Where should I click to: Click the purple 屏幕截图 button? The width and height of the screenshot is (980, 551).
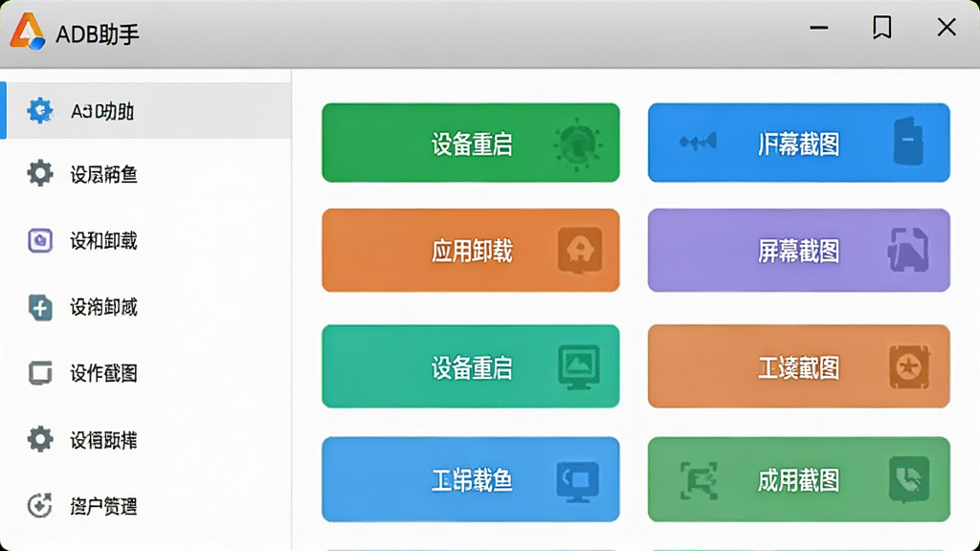click(799, 251)
